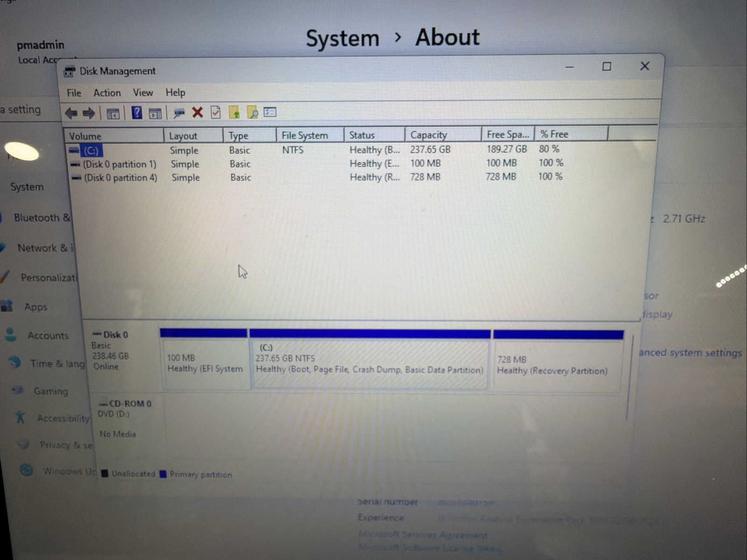Viewport: 747px width, 560px height.
Task: Sort by the Layout column header
Action: coord(193,135)
